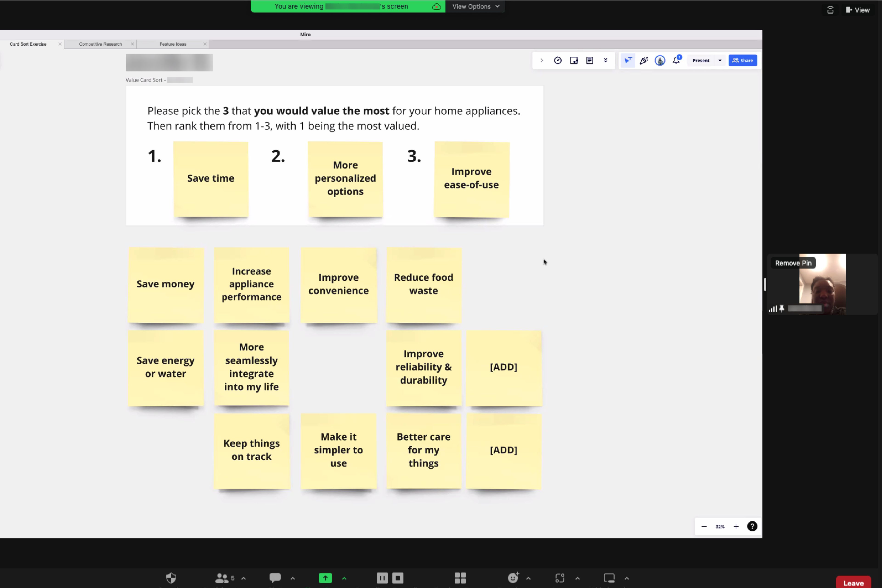
Task: Switch to the Feature Ideas tab
Action: pyautogui.click(x=173, y=44)
